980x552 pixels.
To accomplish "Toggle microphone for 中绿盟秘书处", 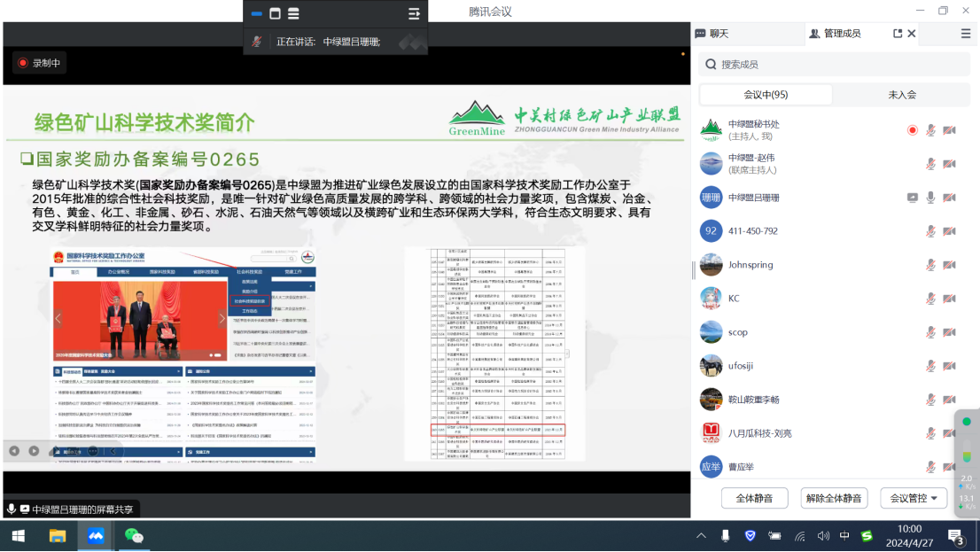I will pyautogui.click(x=930, y=130).
